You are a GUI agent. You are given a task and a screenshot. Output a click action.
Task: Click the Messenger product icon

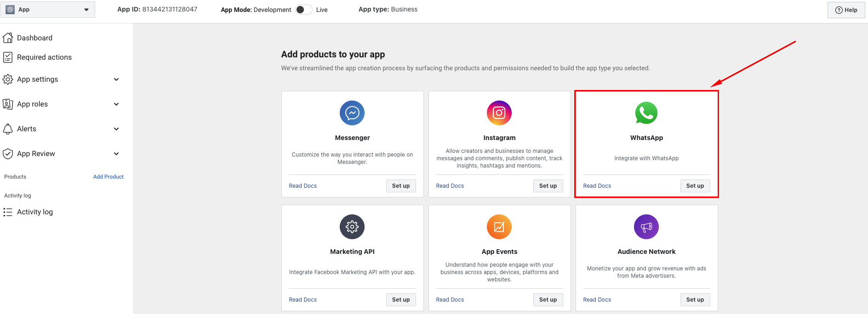(x=352, y=113)
